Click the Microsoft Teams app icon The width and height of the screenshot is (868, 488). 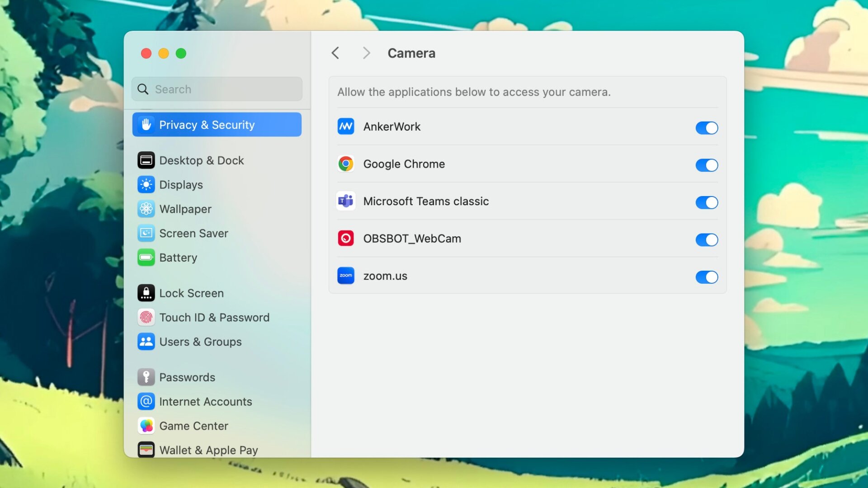click(346, 201)
